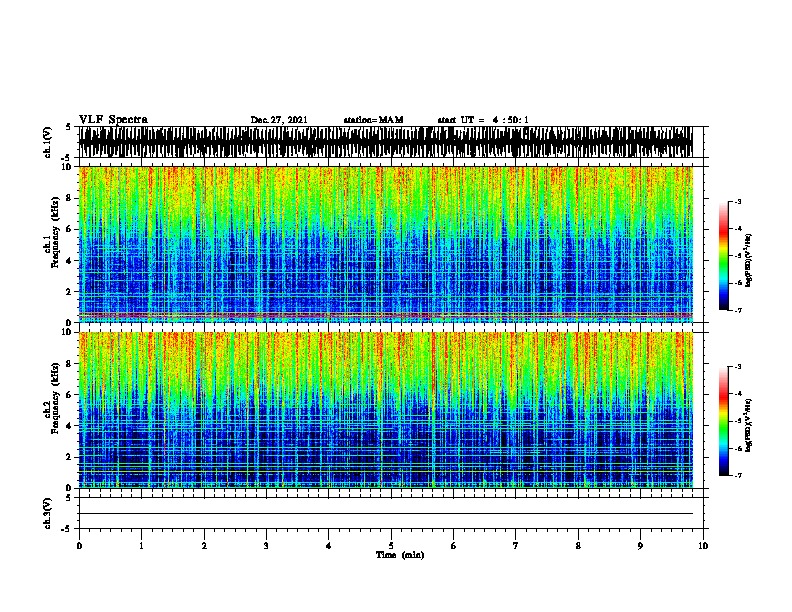
Task: Click the 'ch.1(V)' waveform axis label
Action: (47, 142)
